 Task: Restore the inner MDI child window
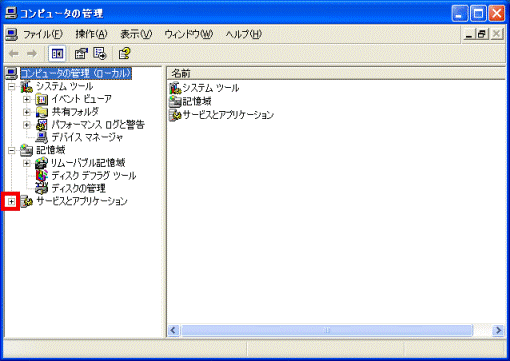pos(482,34)
